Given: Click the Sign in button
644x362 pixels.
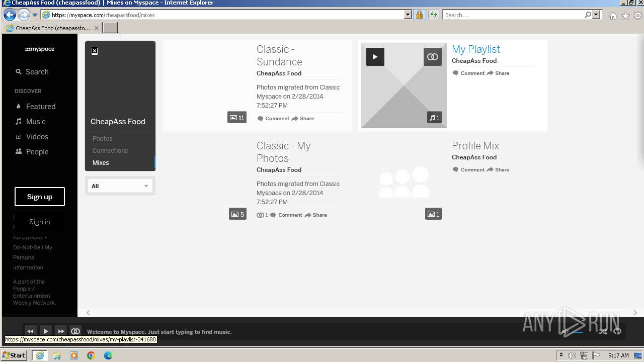Looking at the screenshot, I should (x=40, y=222).
